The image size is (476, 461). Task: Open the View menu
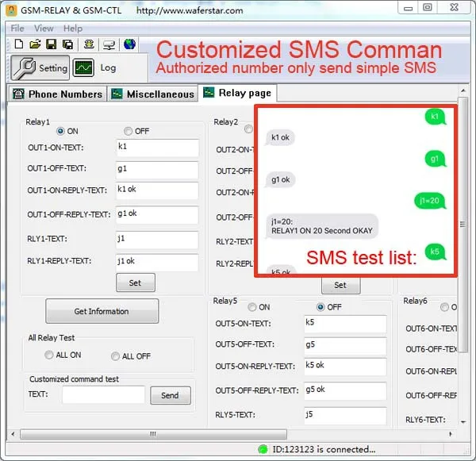[44, 29]
